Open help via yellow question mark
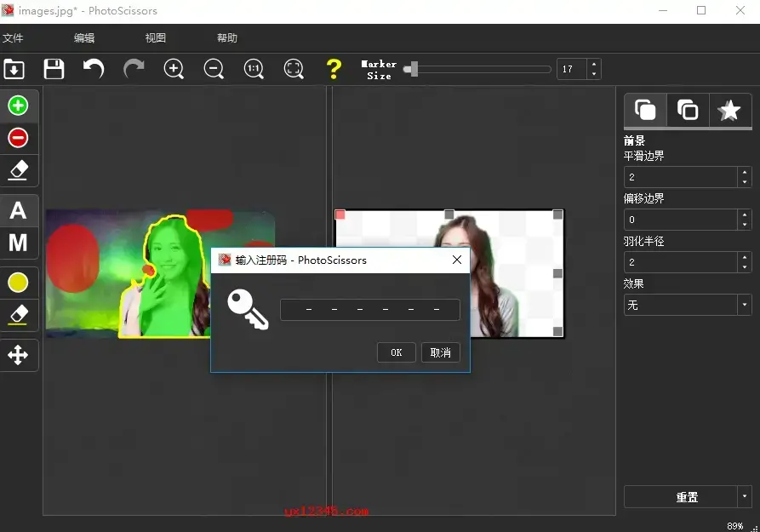Image resolution: width=760 pixels, height=532 pixels. tap(334, 69)
